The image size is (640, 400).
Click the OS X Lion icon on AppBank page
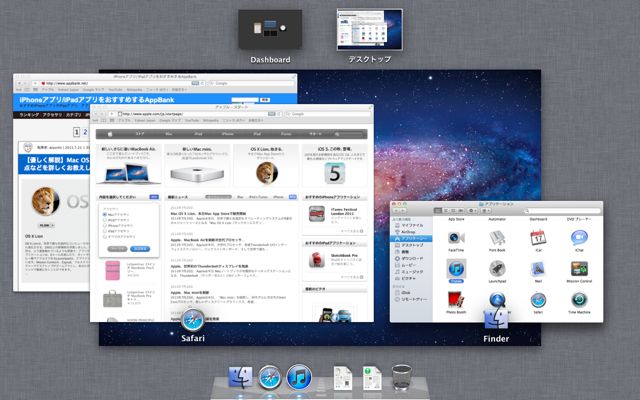[x=45, y=201]
